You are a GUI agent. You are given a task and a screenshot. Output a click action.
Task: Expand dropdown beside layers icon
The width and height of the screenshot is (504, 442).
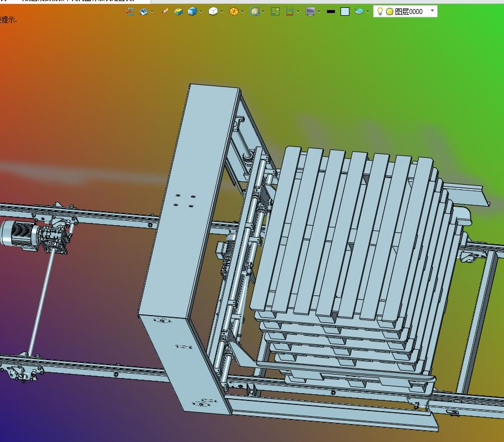click(x=367, y=12)
